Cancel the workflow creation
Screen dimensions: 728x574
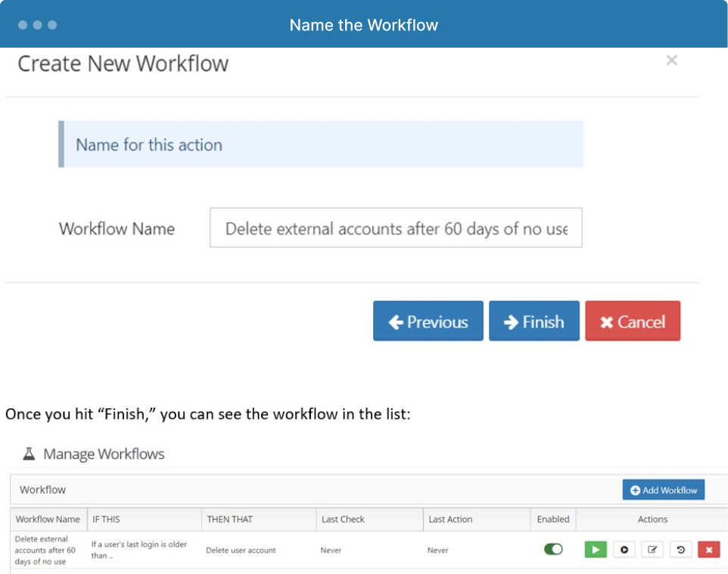click(x=633, y=321)
